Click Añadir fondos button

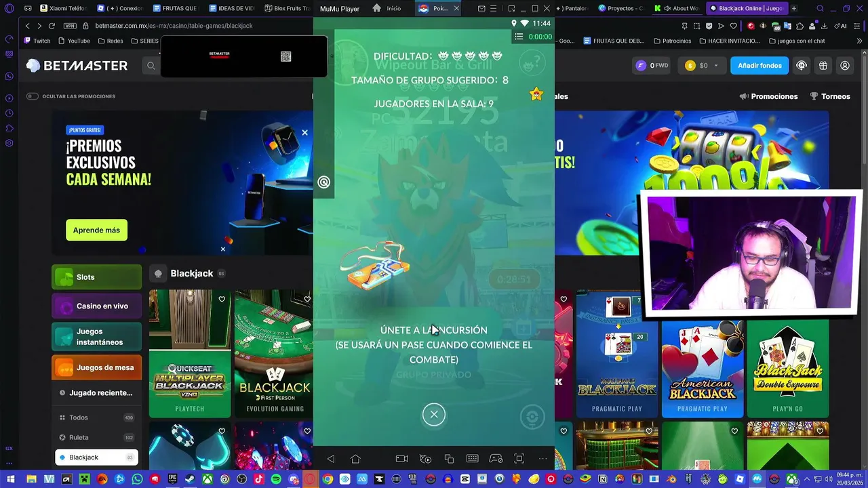pos(759,66)
